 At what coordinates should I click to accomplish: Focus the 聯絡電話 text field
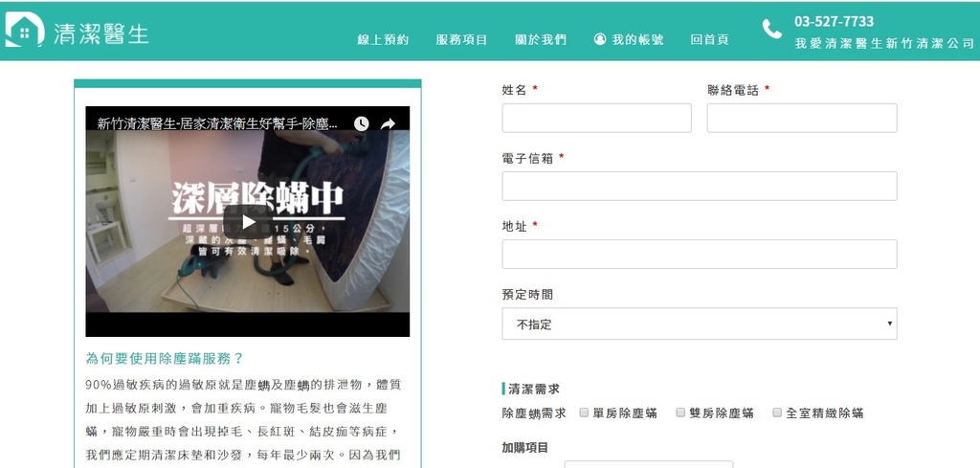click(x=801, y=118)
